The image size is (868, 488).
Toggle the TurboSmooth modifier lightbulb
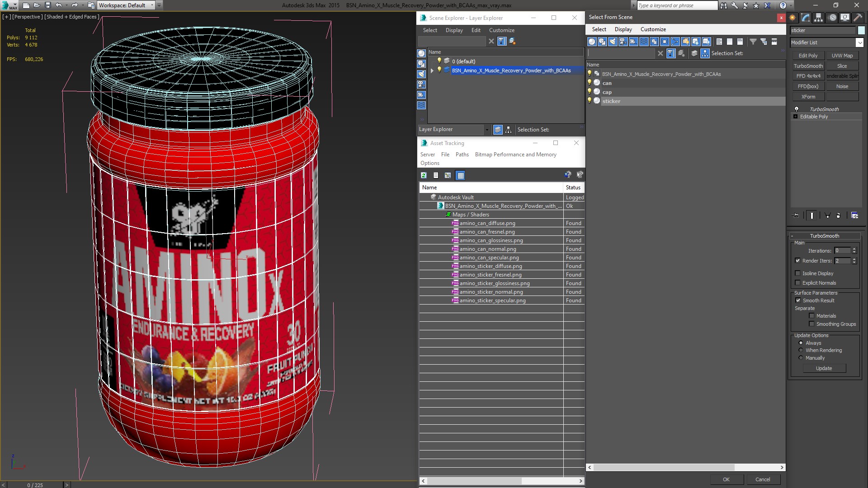point(797,109)
